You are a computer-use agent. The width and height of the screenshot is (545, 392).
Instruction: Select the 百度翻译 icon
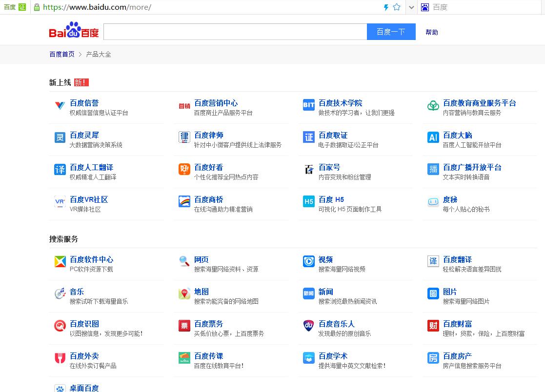(x=433, y=262)
